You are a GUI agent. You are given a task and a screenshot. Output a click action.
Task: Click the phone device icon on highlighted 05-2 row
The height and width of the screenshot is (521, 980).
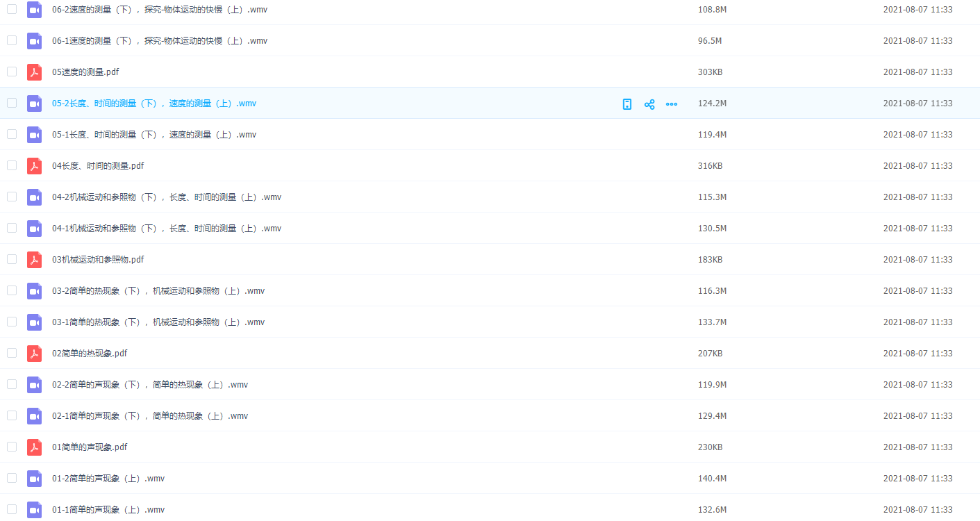coord(627,104)
